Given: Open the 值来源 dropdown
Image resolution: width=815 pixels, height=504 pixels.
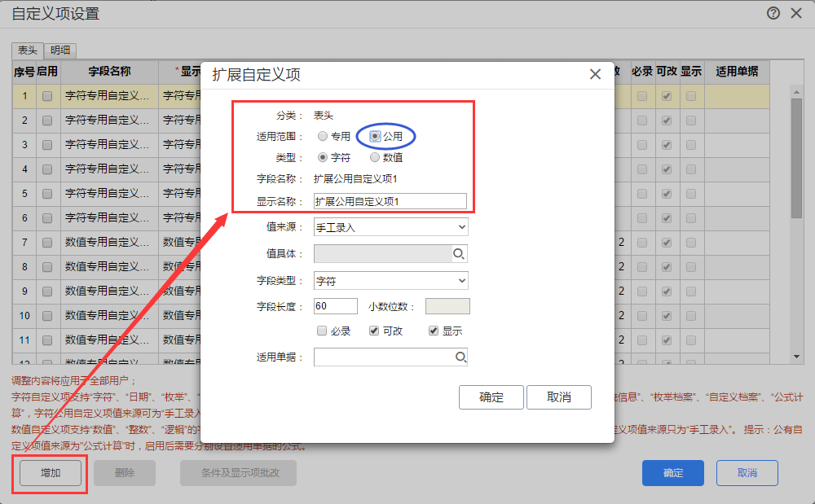Looking at the screenshot, I should click(390, 227).
